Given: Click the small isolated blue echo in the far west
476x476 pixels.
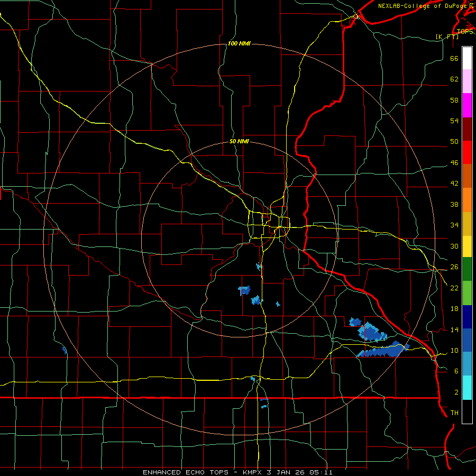Looking at the screenshot, I should pos(65,350).
